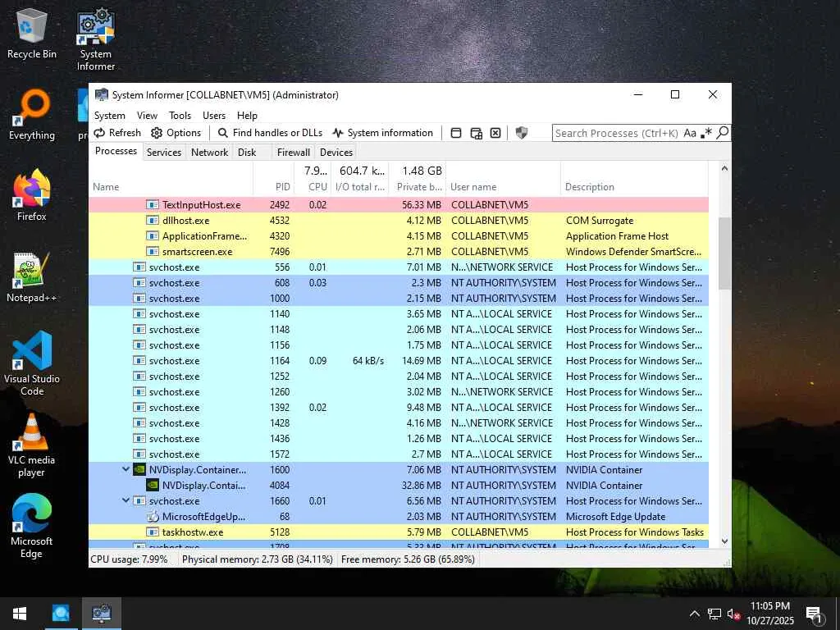Open Find handles or DLLs
The height and width of the screenshot is (630, 840).
[270, 133]
